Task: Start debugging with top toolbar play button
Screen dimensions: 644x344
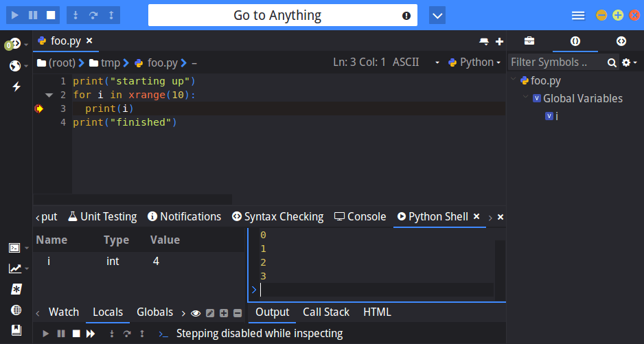Action: point(15,15)
